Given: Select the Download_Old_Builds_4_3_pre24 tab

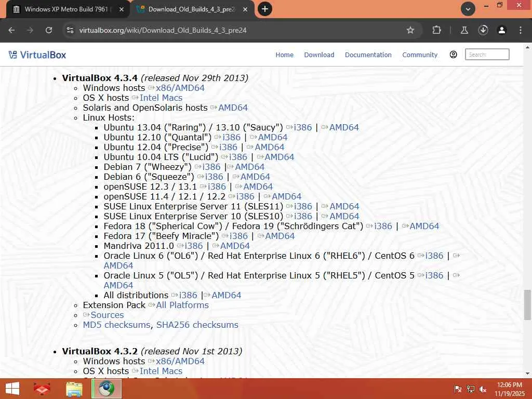Looking at the screenshot, I should (192, 9).
